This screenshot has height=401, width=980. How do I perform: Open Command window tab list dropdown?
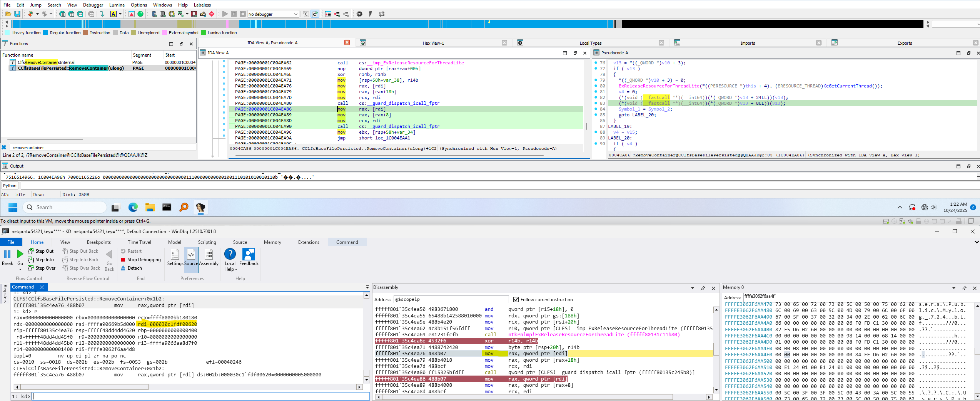(367, 287)
